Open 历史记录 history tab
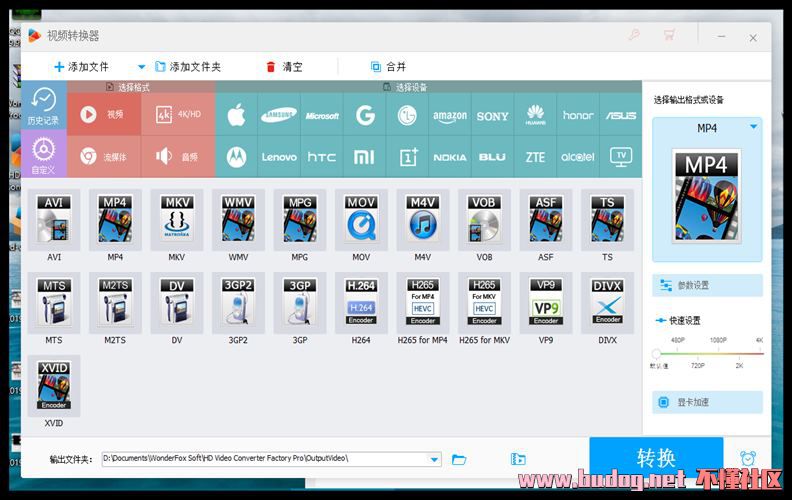Image resolution: width=792 pixels, height=500 pixels. (x=43, y=106)
